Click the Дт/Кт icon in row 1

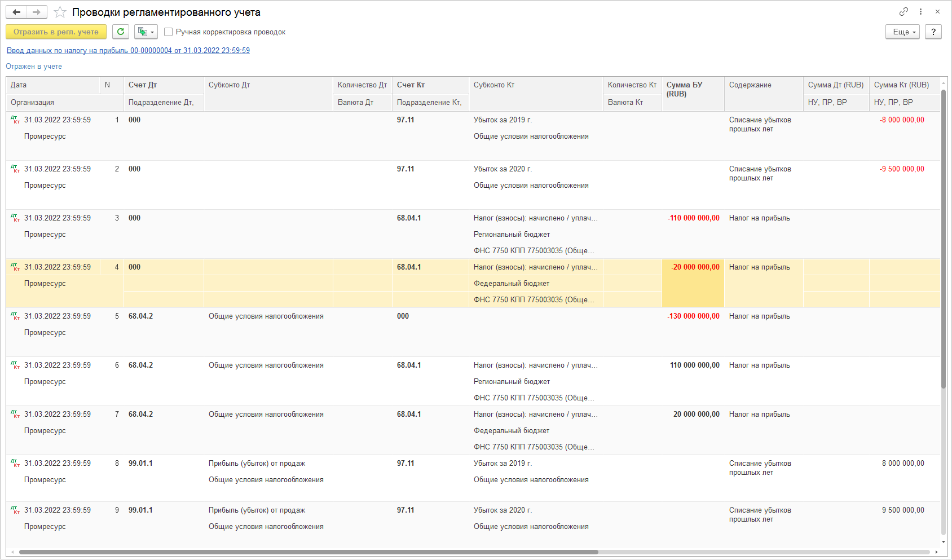(15, 120)
